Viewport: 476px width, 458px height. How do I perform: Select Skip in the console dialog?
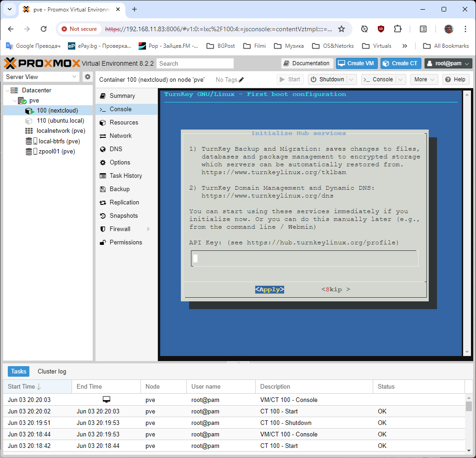(x=336, y=289)
